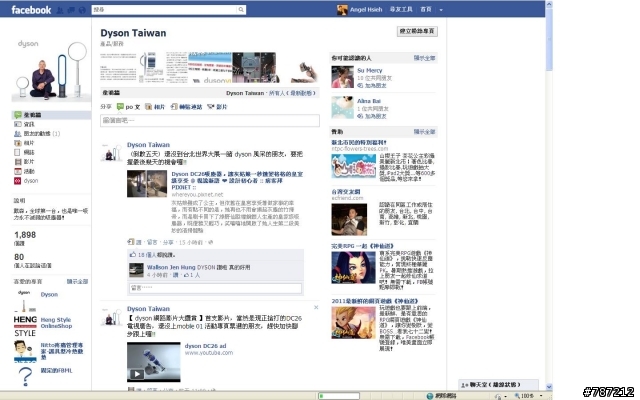Image resolution: width=640 pixels, height=400 pixels.
Task: Click the red dyson app icon in sidebar
Action: click(x=17, y=180)
